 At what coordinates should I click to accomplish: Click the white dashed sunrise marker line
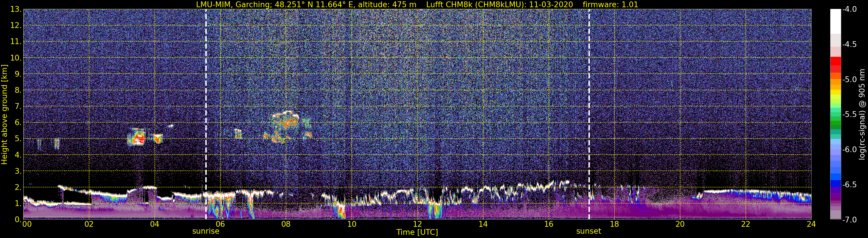pos(206,114)
